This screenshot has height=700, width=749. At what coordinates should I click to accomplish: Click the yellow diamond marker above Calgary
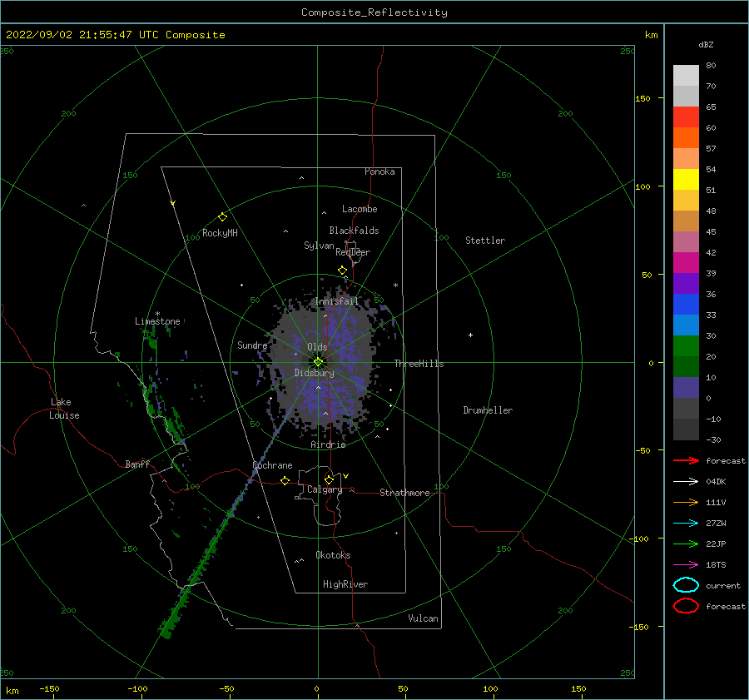329,479
